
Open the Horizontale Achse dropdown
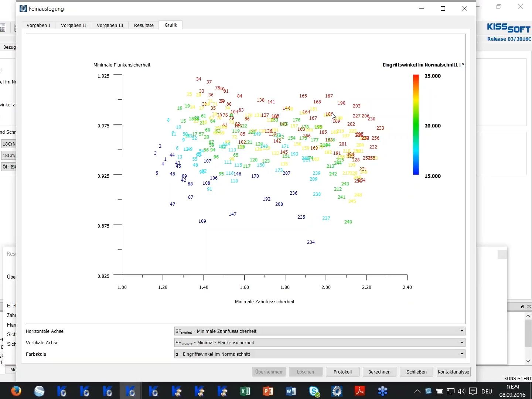pyautogui.click(x=320, y=331)
